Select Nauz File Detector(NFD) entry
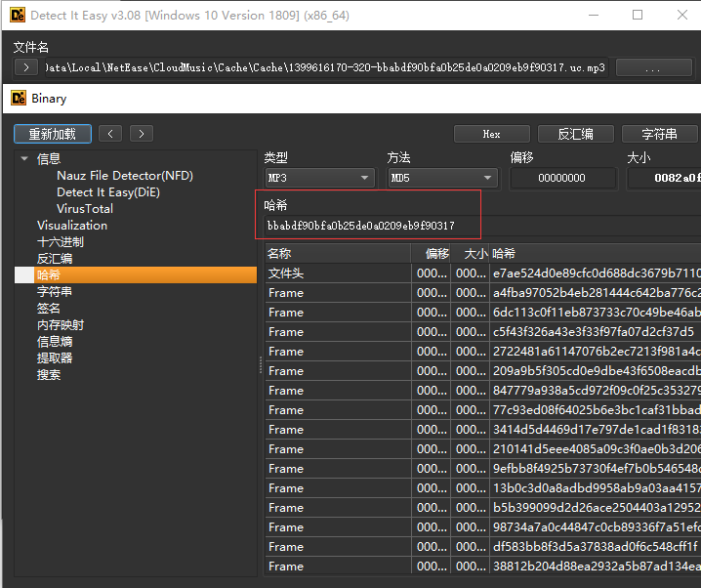 coord(125,175)
